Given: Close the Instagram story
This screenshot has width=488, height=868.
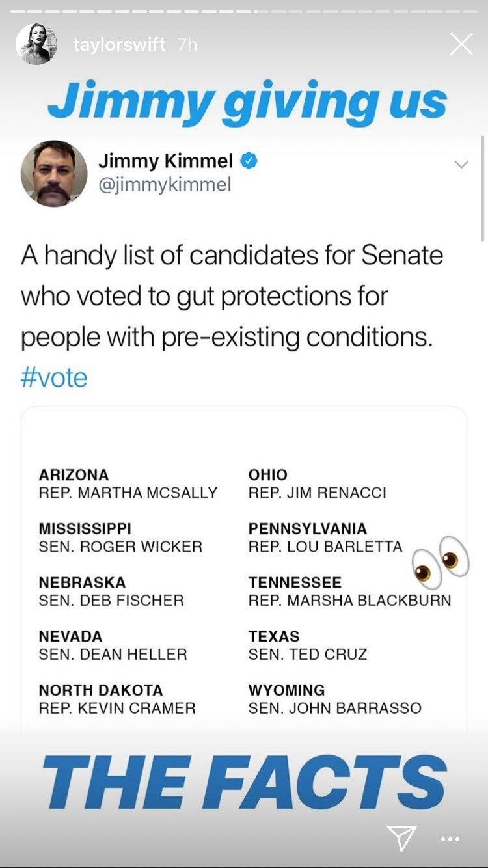Looking at the screenshot, I should (461, 44).
